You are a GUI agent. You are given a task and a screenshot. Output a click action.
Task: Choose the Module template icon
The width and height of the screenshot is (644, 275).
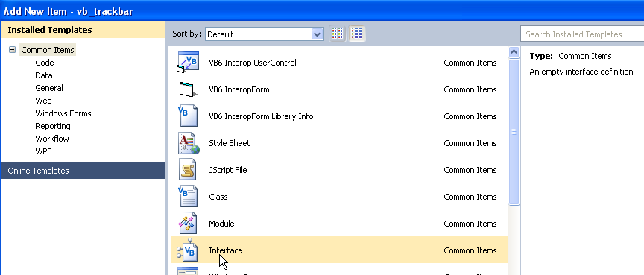[x=188, y=224]
